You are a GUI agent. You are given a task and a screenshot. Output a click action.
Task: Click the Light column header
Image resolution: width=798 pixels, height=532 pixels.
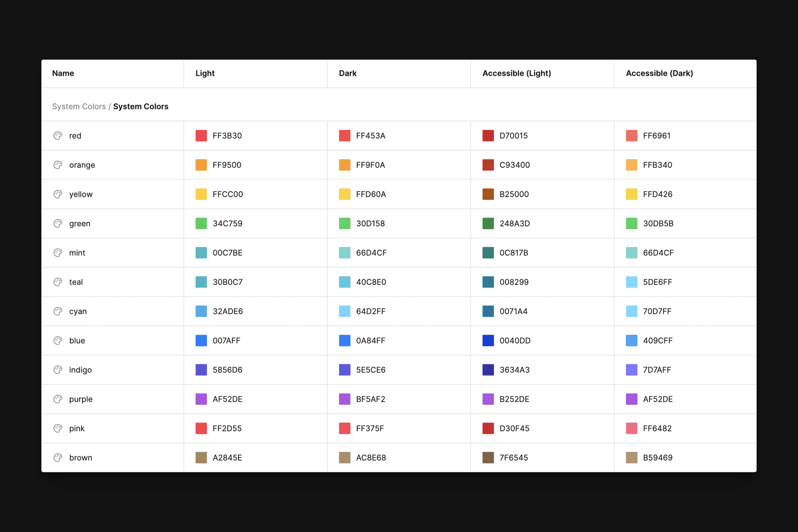(x=205, y=73)
